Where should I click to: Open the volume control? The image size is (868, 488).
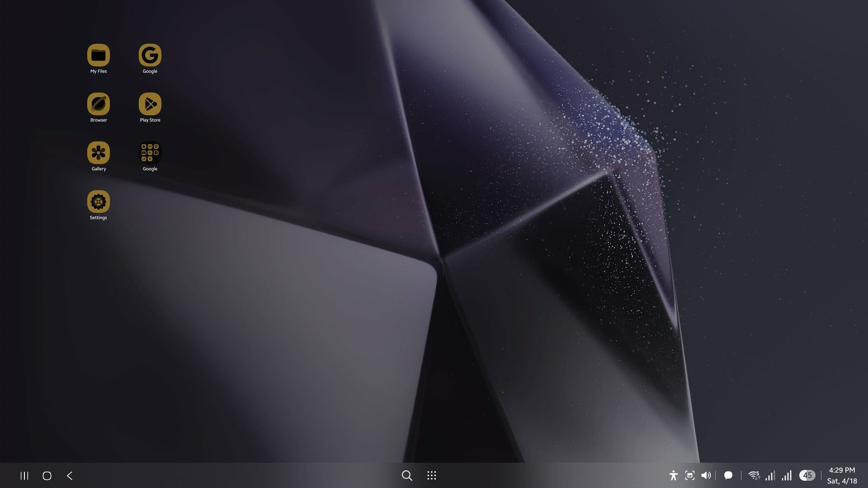706,475
